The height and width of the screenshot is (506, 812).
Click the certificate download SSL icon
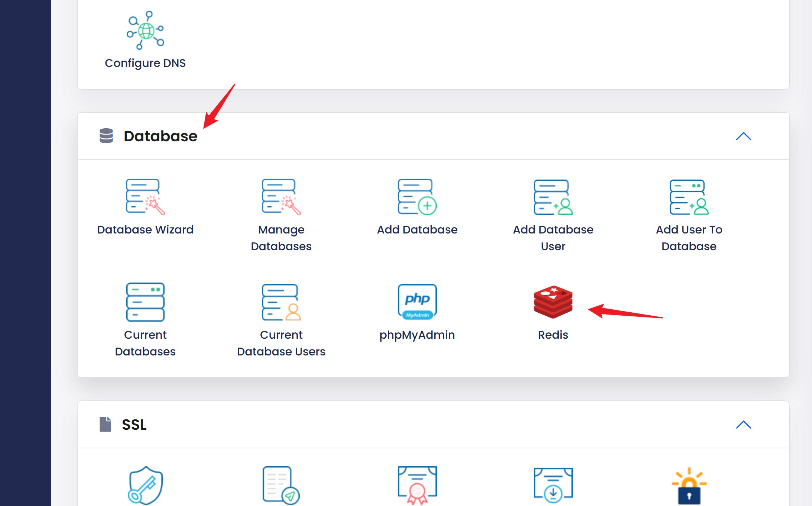[553, 485]
